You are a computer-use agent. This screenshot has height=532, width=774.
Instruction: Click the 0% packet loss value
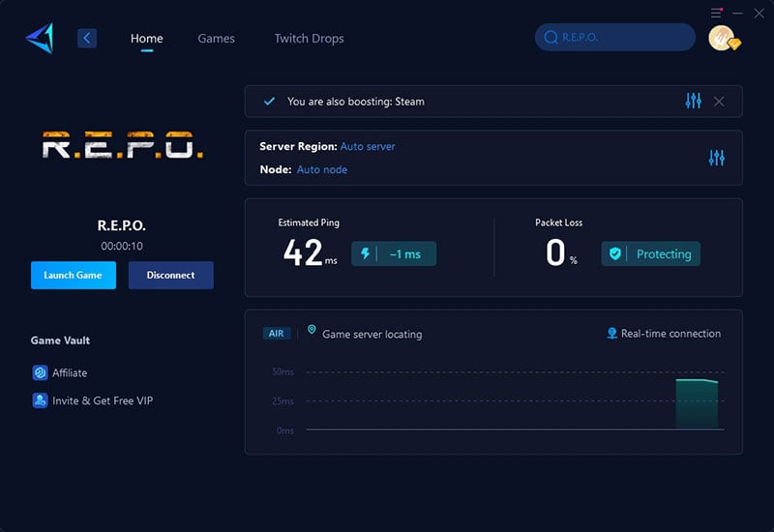pos(562,252)
